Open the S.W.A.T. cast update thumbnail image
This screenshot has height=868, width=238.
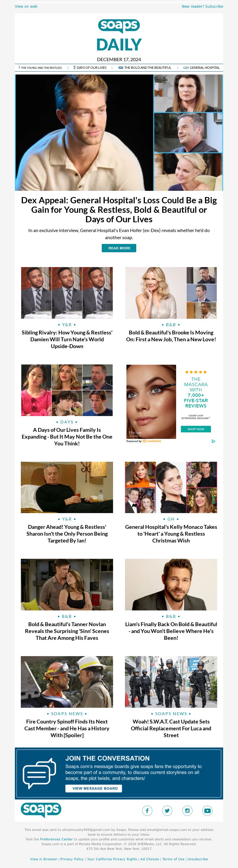coord(171,682)
